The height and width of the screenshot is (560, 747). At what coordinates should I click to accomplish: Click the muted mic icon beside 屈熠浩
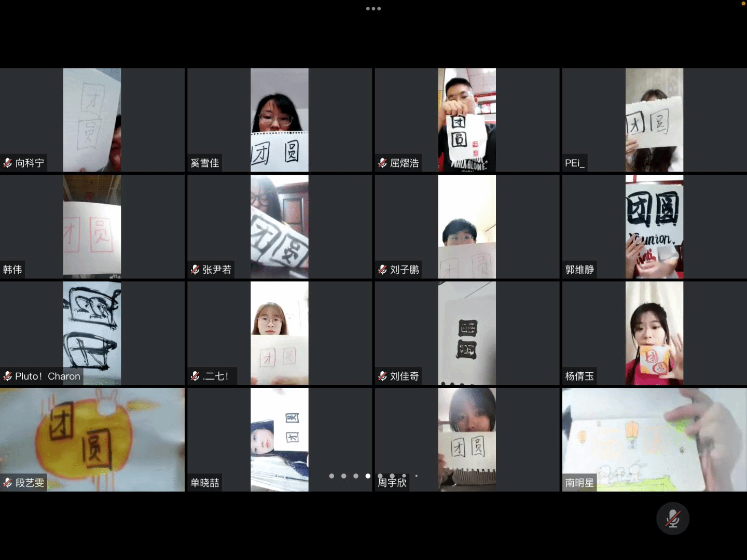(382, 163)
